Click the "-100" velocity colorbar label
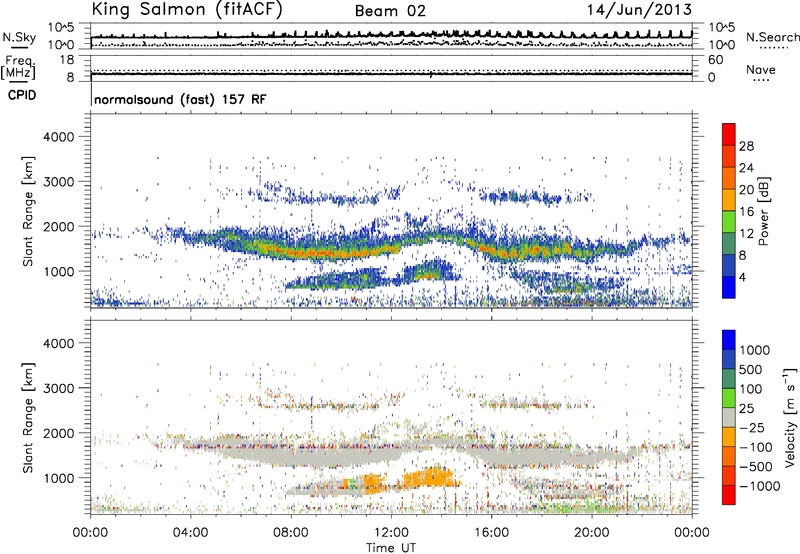 tap(755, 447)
